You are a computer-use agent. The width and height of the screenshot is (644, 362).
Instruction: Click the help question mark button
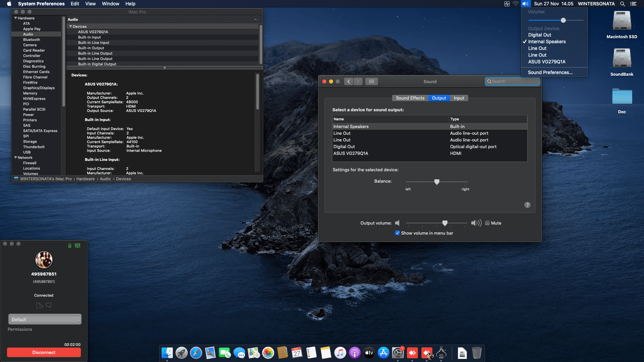pos(527,205)
